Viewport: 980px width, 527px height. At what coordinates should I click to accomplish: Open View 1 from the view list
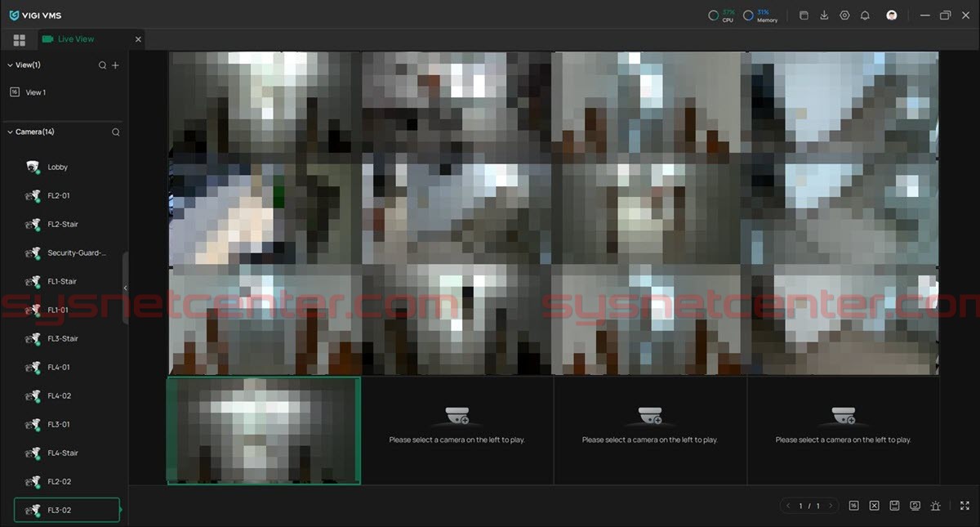tap(35, 93)
